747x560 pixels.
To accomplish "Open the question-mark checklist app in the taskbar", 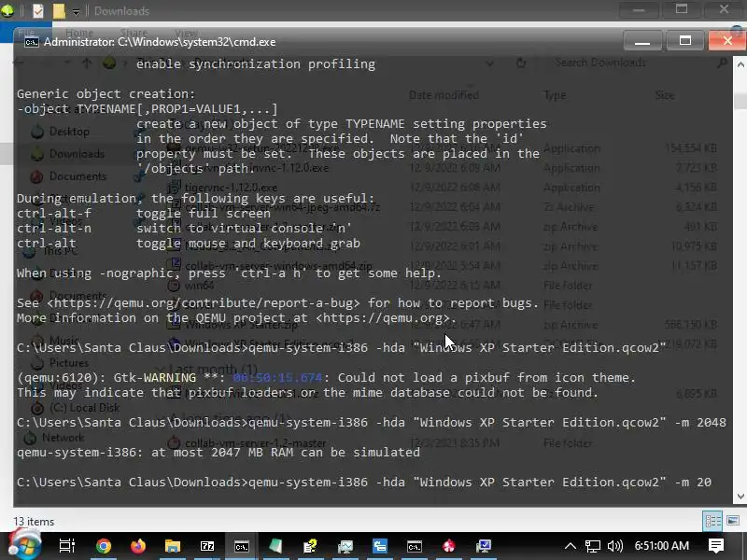I will (310, 546).
